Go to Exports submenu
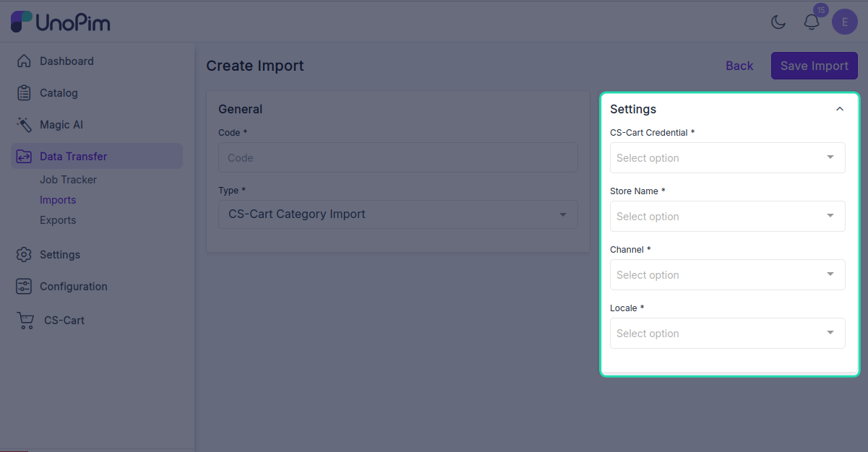The height and width of the screenshot is (452, 868). 58,220
